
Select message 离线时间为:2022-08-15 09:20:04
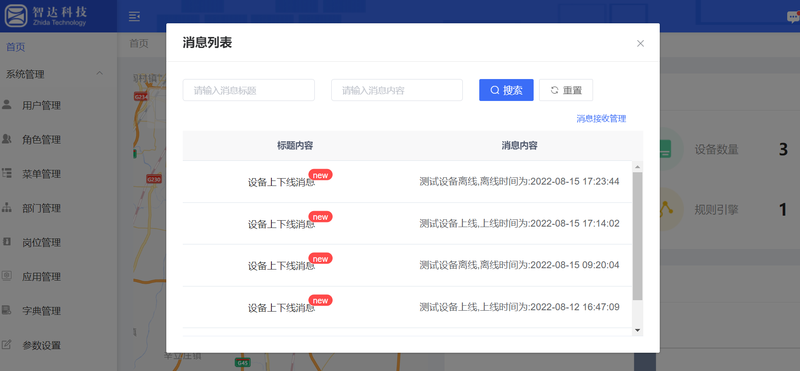(519, 265)
